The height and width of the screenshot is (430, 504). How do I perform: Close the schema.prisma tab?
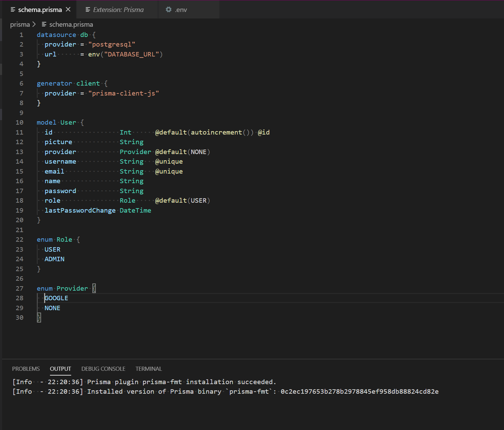coord(67,10)
